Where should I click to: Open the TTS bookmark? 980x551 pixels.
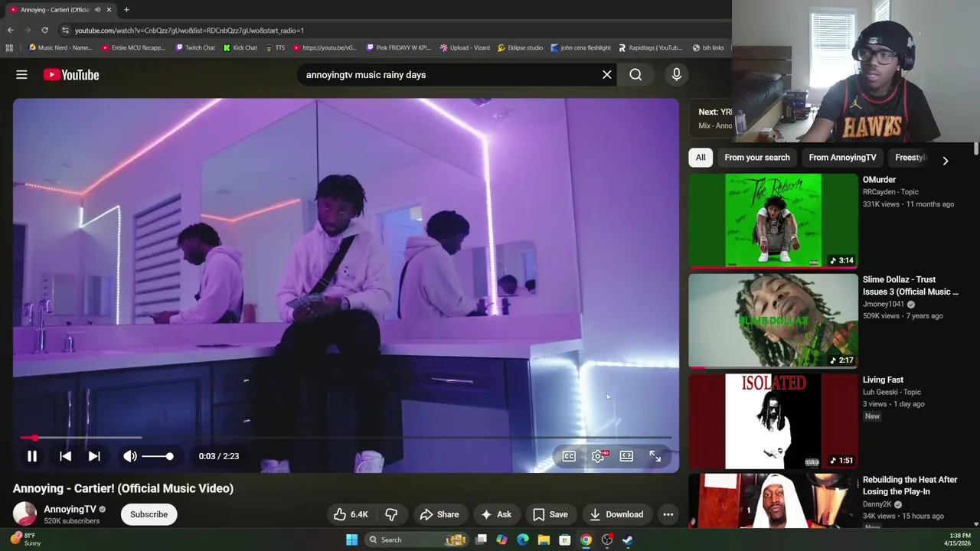275,47
